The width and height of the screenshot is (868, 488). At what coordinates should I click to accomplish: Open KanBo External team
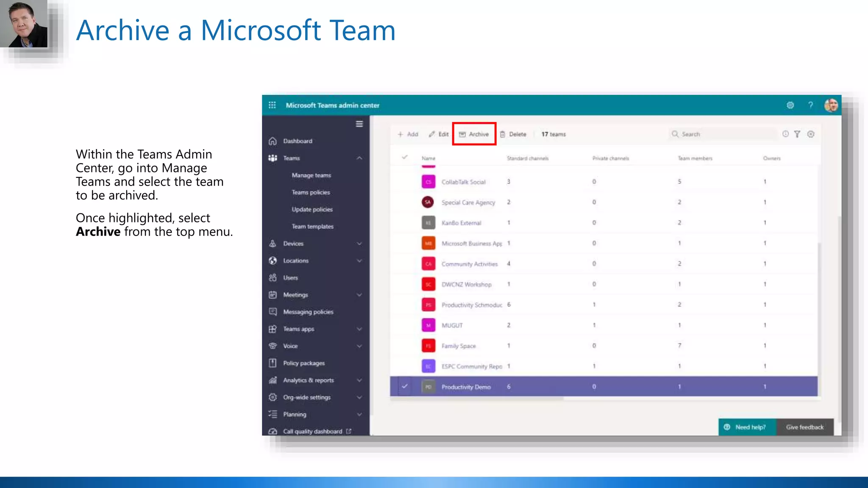click(x=461, y=223)
